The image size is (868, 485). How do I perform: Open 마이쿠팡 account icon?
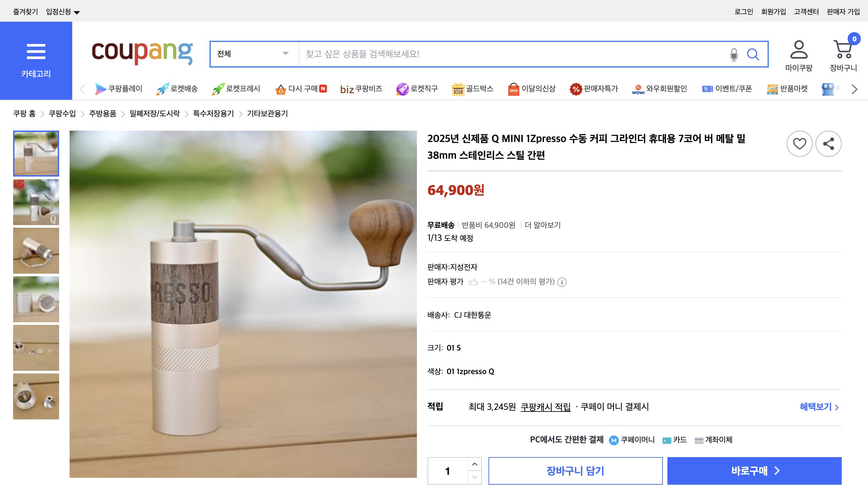pyautogui.click(x=798, y=52)
